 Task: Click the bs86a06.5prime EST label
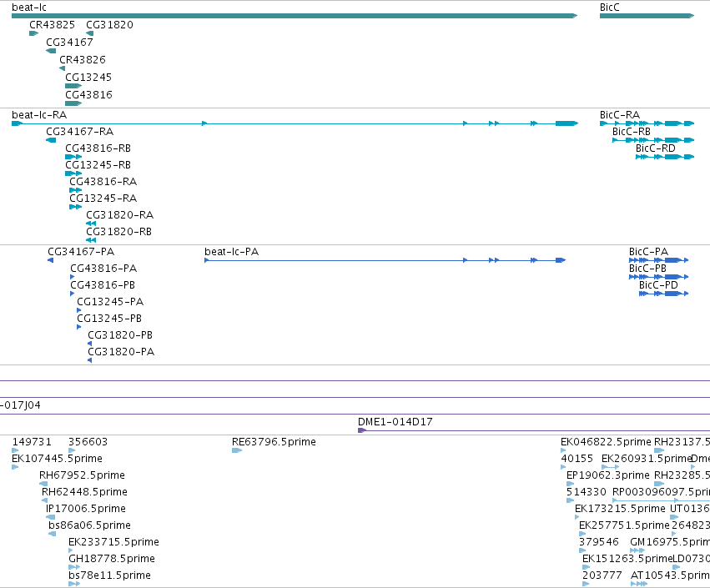(x=89, y=525)
